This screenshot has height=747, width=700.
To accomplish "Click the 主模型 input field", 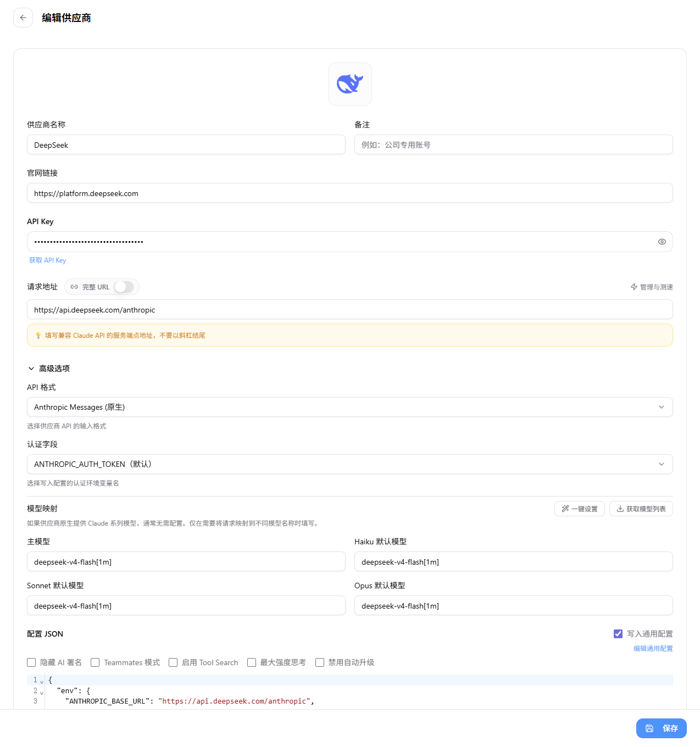I will click(186, 562).
